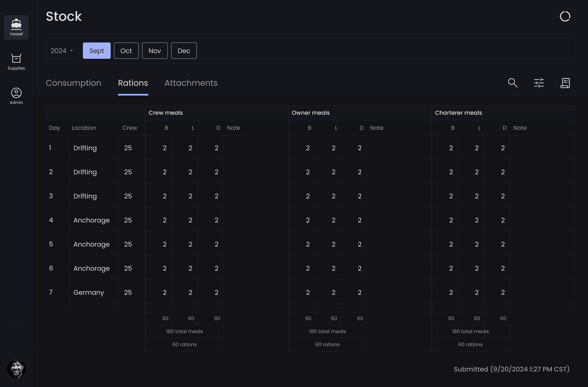The height and width of the screenshot is (387, 588).
Task: Click Owner meals 180 total meals
Action: point(327,331)
